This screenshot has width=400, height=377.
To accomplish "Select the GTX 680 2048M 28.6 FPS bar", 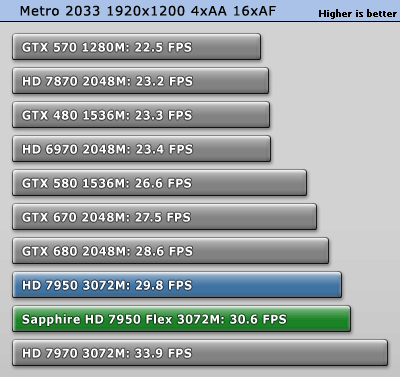I will (170, 251).
